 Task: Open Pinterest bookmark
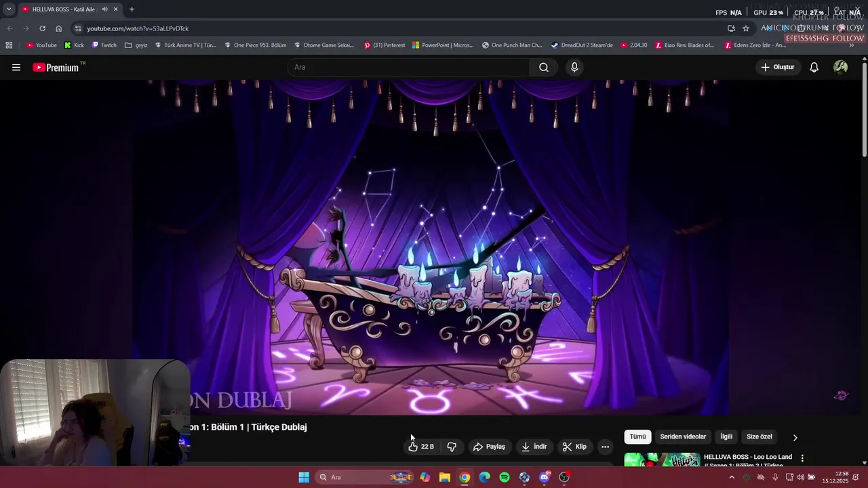coord(384,45)
